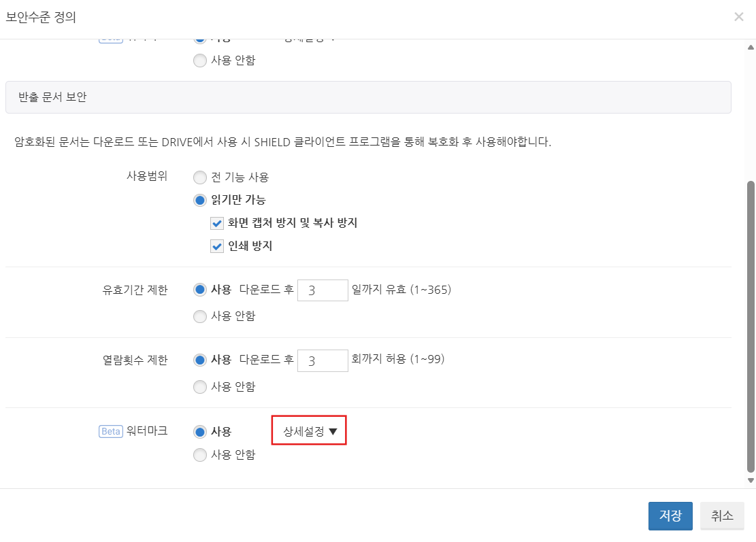Select the 전 기능 사용 radio option

200,177
